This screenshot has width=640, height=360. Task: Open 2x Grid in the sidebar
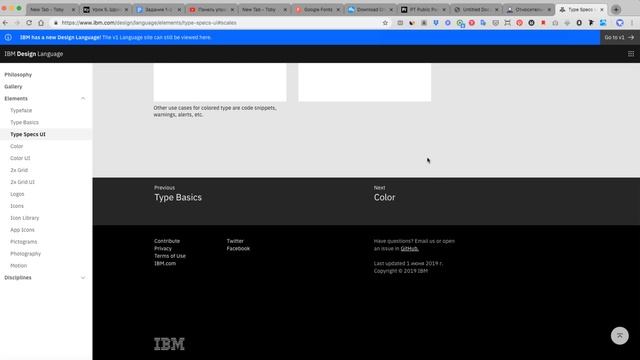coord(19,170)
